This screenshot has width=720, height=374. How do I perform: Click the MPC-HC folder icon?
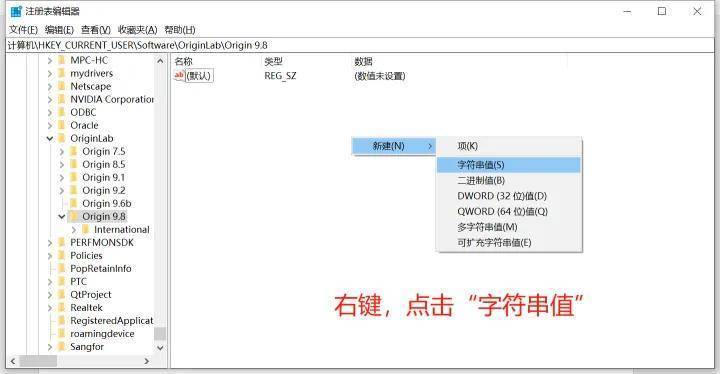click(x=62, y=60)
